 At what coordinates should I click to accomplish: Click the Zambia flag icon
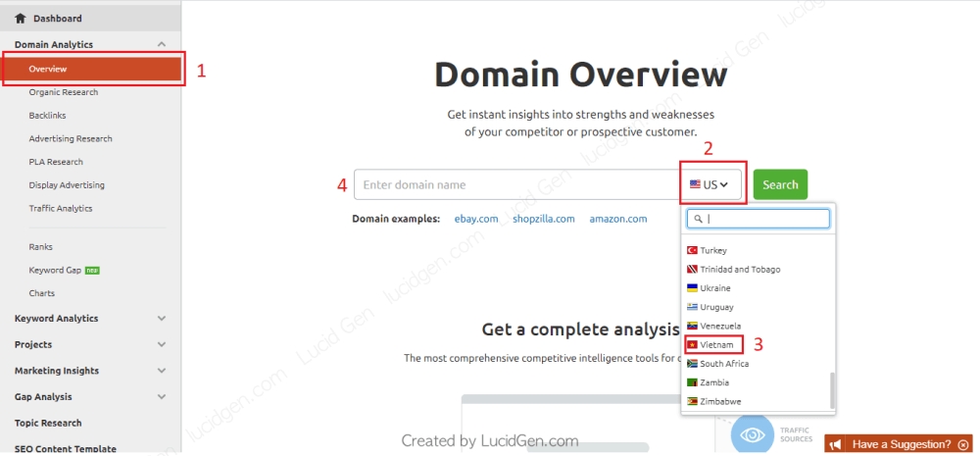click(692, 382)
